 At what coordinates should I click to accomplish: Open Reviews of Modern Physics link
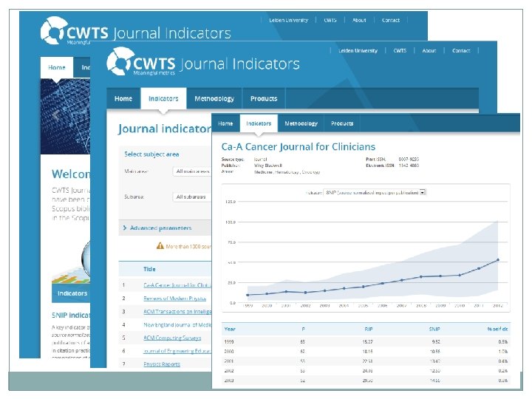tap(174, 299)
